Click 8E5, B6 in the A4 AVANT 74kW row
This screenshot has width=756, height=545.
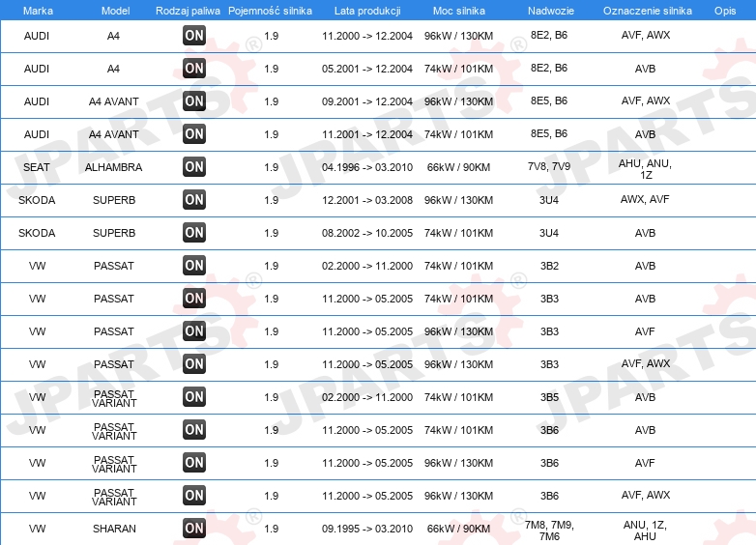[x=549, y=133]
